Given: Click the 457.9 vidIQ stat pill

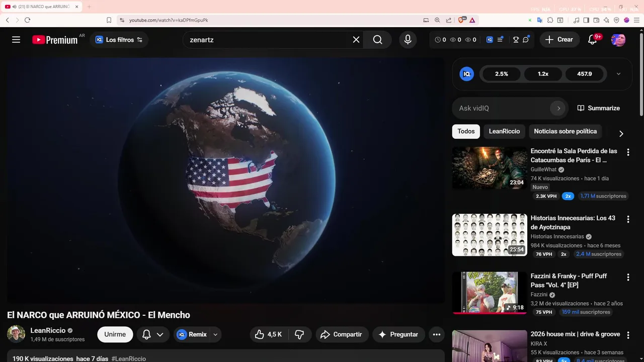Looking at the screenshot, I should (x=585, y=74).
